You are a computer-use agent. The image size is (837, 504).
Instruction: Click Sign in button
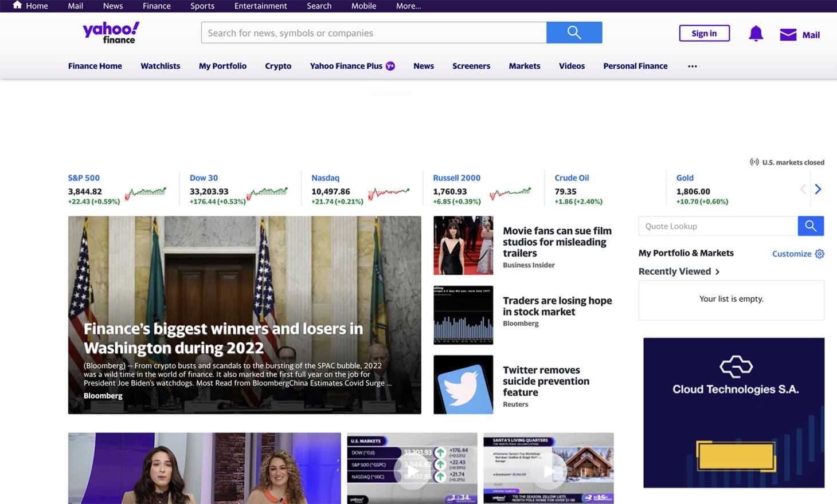click(704, 33)
